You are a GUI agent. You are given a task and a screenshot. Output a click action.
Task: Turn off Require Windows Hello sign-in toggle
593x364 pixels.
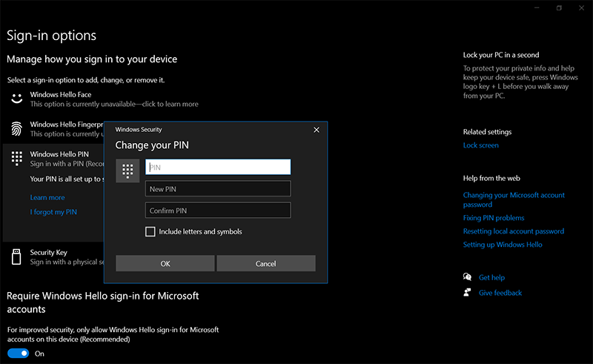tap(18, 354)
